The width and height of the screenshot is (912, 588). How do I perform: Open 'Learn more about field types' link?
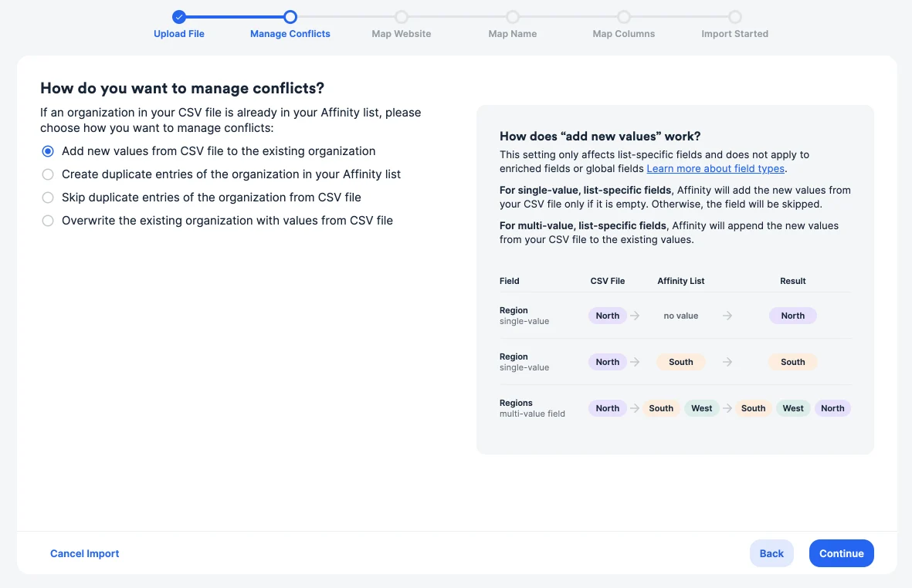click(x=715, y=168)
